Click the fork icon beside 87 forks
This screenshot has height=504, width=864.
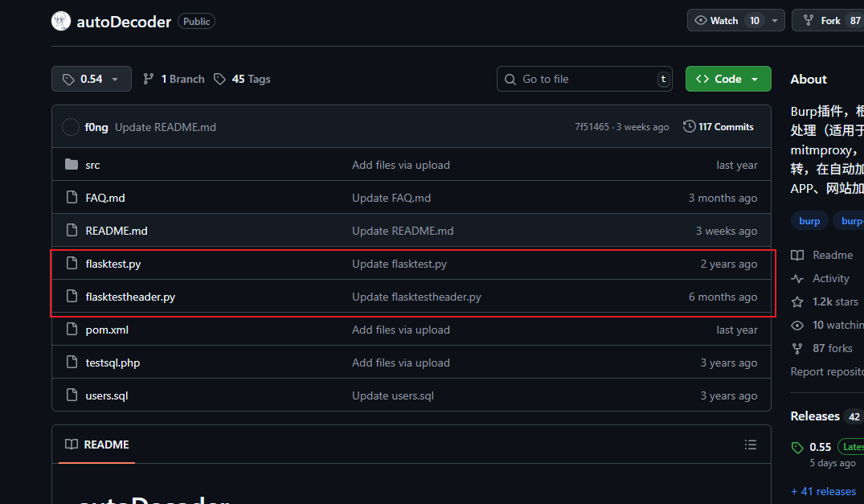pyautogui.click(x=797, y=348)
